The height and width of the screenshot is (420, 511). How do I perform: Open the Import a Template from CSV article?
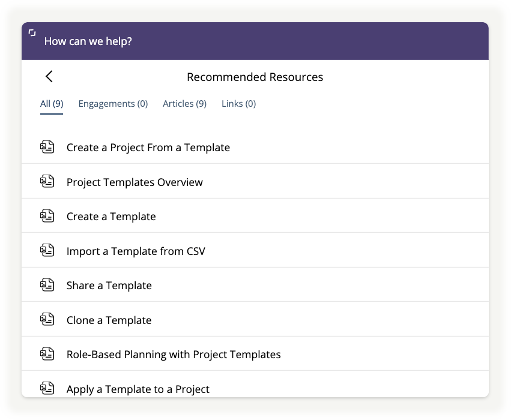click(255, 251)
